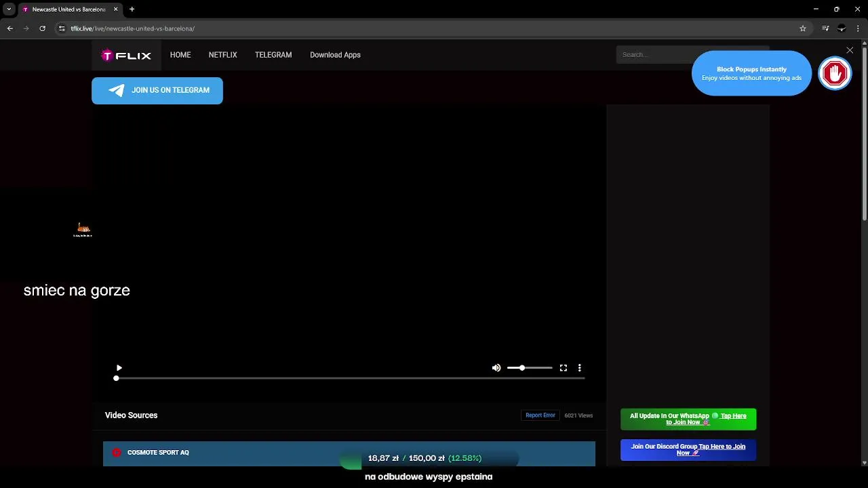Viewport: 868px width, 488px height.
Task: Click the address bar URL
Action: tap(133, 28)
